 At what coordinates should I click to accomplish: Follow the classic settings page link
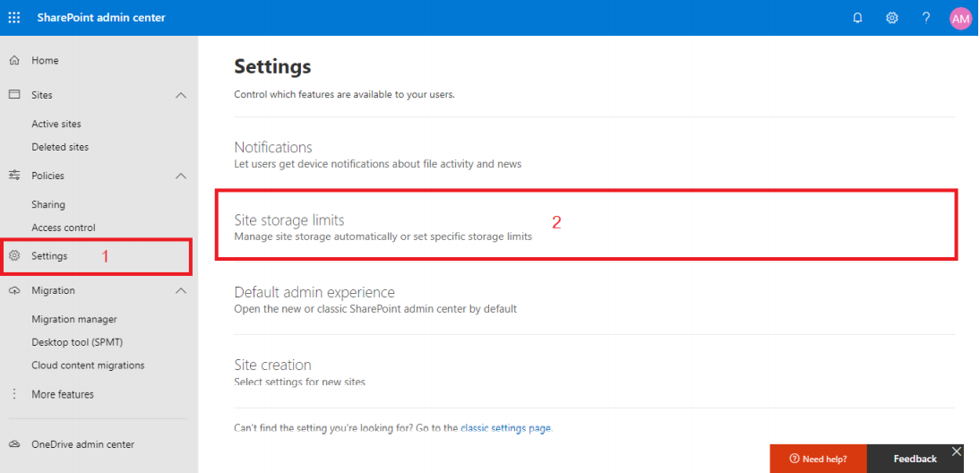click(505, 428)
